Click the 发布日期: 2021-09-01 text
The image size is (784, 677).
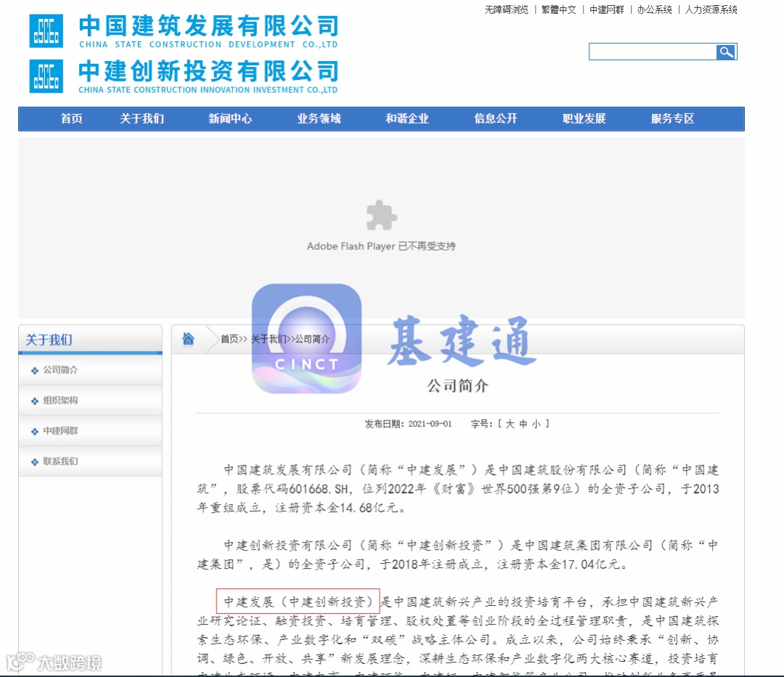pos(408,423)
